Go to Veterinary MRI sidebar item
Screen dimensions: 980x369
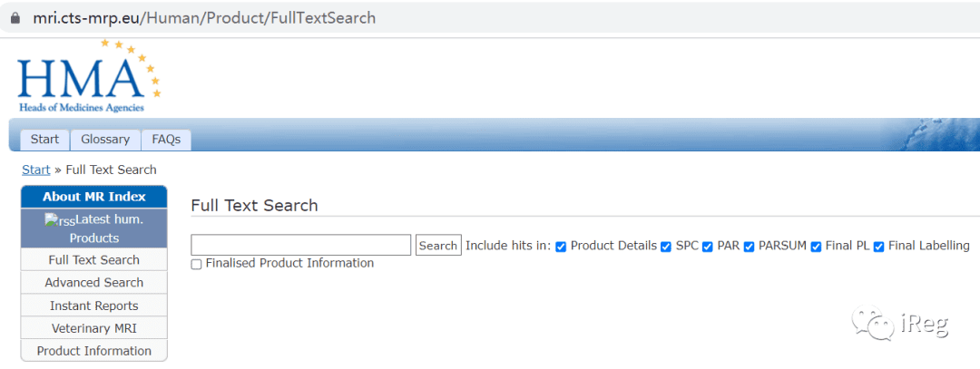pos(93,328)
